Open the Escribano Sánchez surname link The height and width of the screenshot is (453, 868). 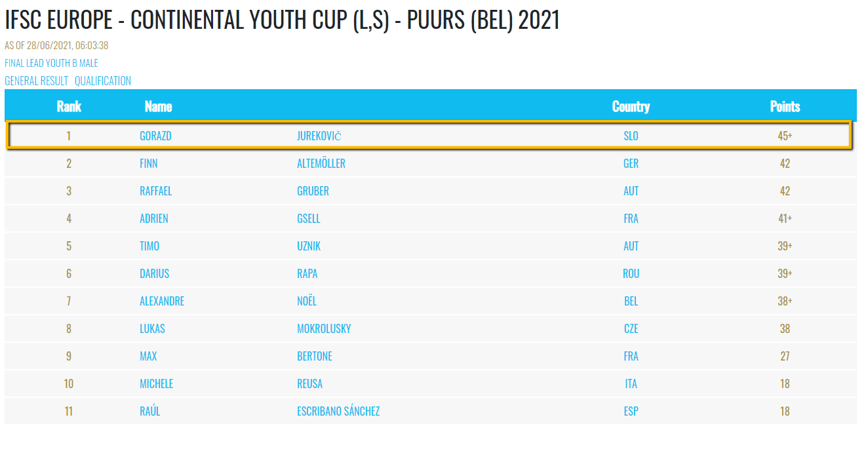[x=338, y=411]
